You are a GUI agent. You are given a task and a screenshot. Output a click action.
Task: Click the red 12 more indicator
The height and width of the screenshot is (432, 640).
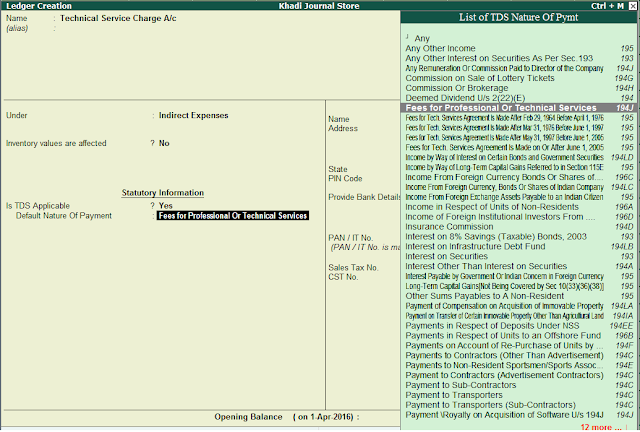coord(601,427)
